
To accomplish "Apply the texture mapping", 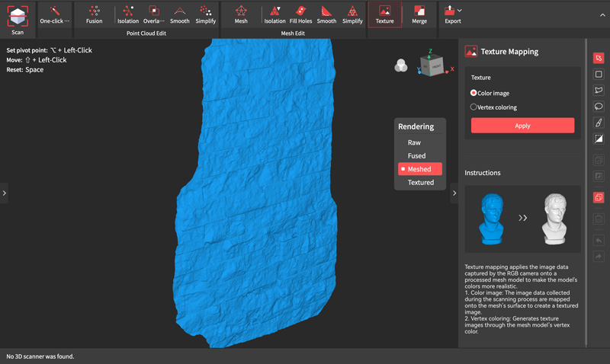I will click(x=522, y=126).
